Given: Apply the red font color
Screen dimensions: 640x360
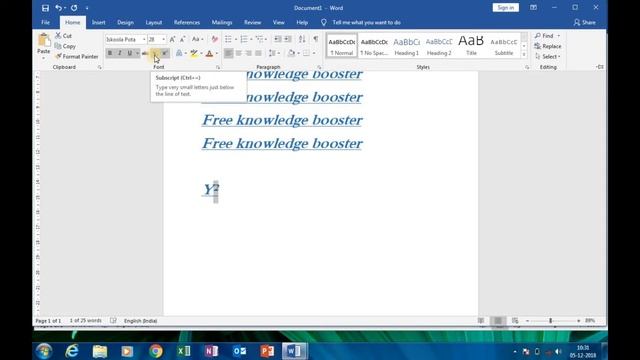Looking at the screenshot, I should [x=209, y=53].
